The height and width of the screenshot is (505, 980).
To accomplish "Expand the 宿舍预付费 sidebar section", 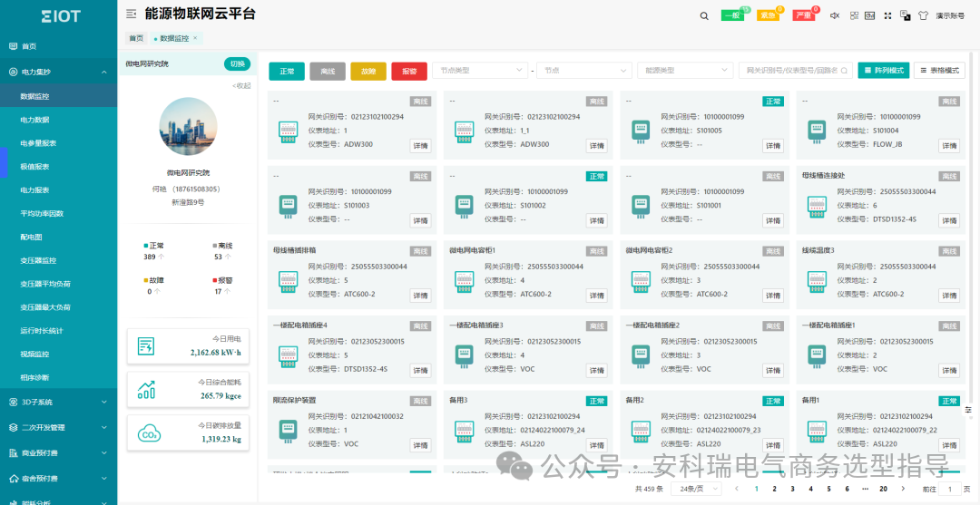I will pyautogui.click(x=58, y=479).
